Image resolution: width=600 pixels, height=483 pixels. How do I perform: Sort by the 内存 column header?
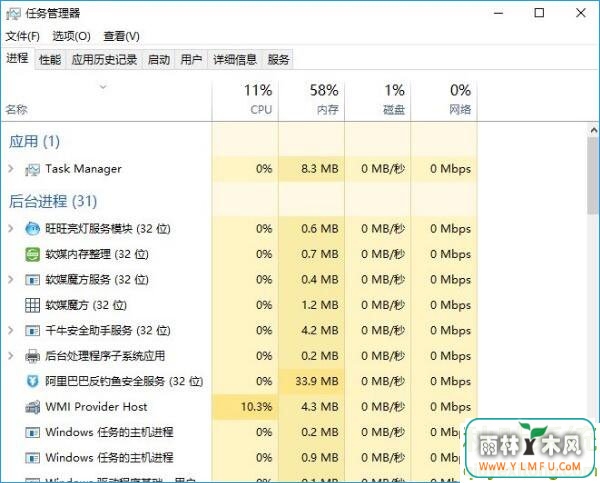click(311, 100)
